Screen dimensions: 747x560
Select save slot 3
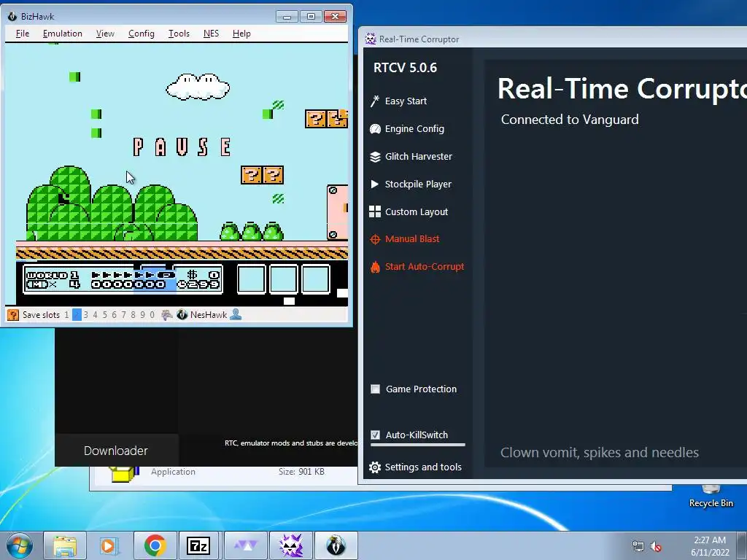point(86,315)
